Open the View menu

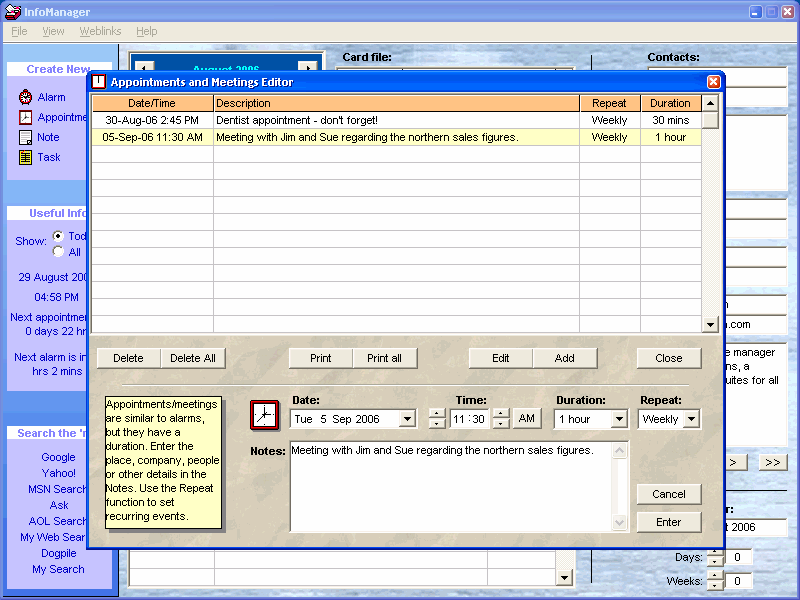pyautogui.click(x=53, y=32)
